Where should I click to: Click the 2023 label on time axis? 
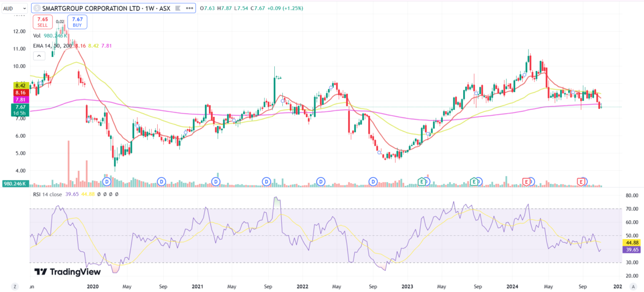[407, 287]
